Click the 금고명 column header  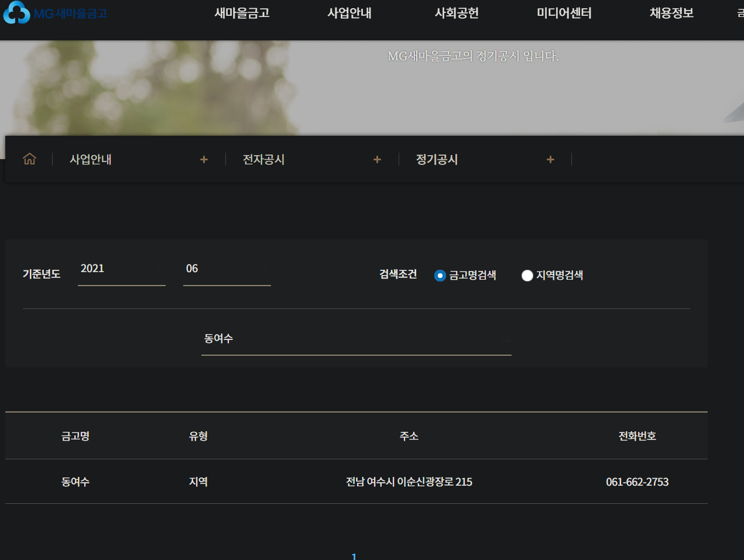(x=76, y=436)
